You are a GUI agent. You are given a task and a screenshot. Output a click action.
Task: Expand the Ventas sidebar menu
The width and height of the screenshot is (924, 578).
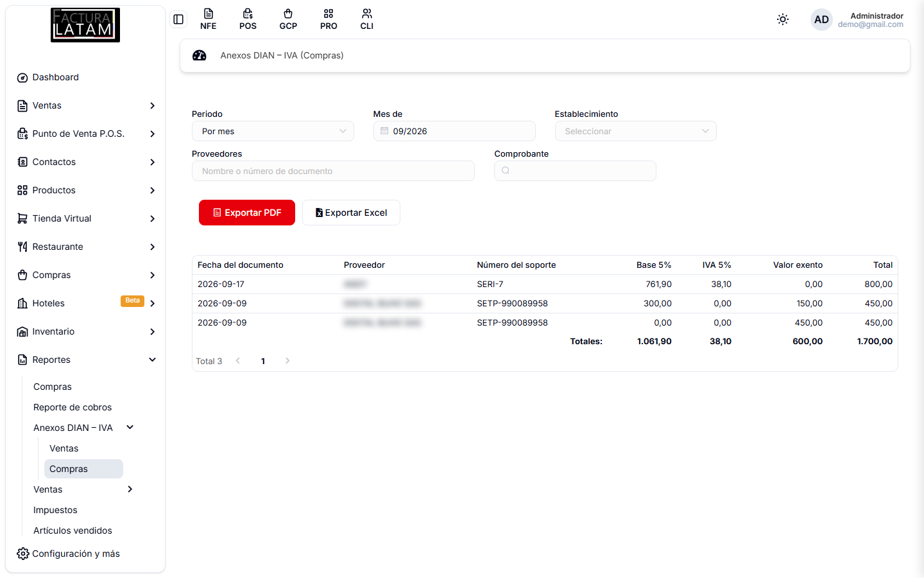tap(86, 105)
